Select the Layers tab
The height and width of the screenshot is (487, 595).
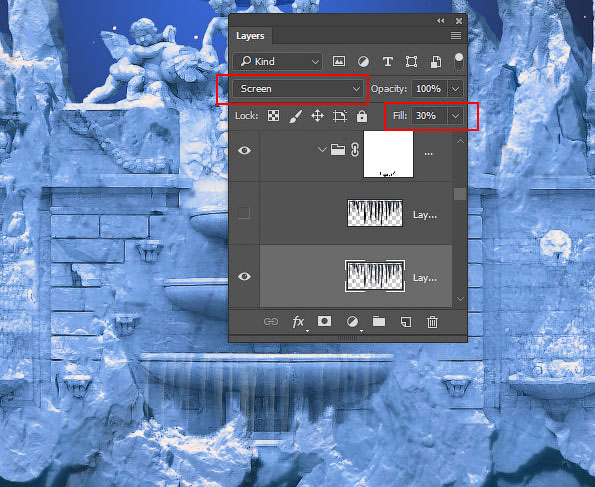[250, 36]
